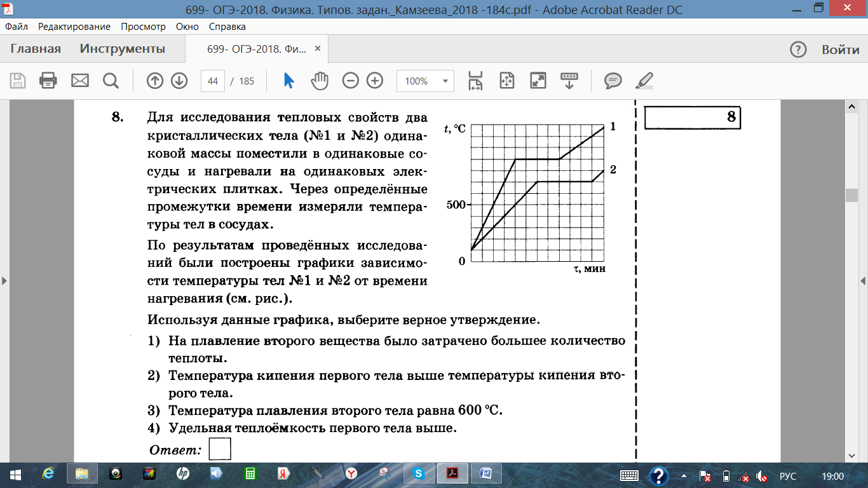The height and width of the screenshot is (488, 868).
Task: Click the Read mode keyboard-arrow icon
Action: tap(569, 81)
